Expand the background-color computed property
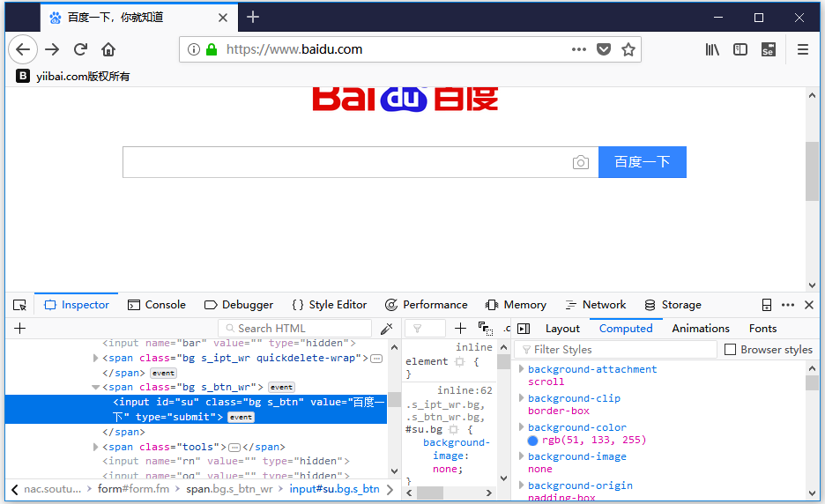The height and width of the screenshot is (504, 825). tap(522, 426)
